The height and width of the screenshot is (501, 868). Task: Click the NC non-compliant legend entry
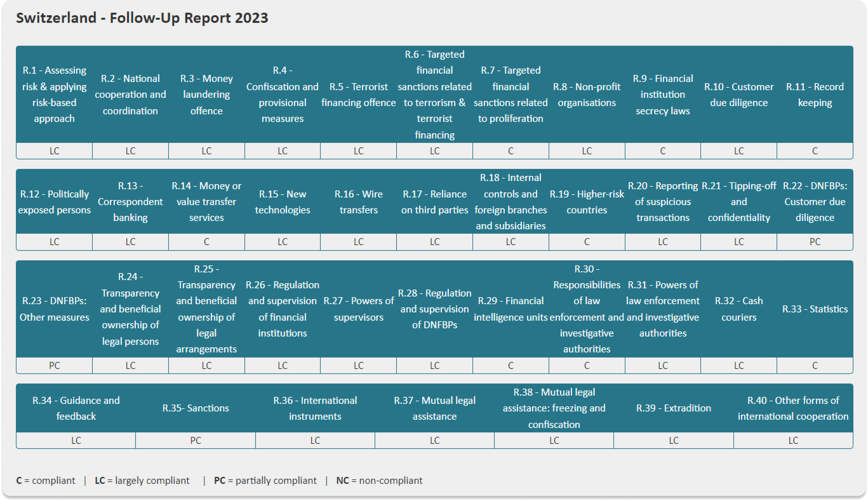pyautogui.click(x=378, y=480)
